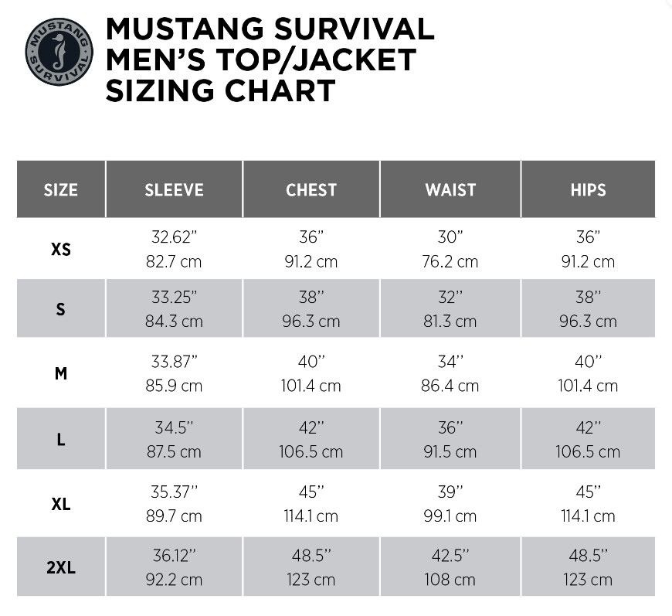
Task: Click the XS size row label
Action: click(61, 250)
